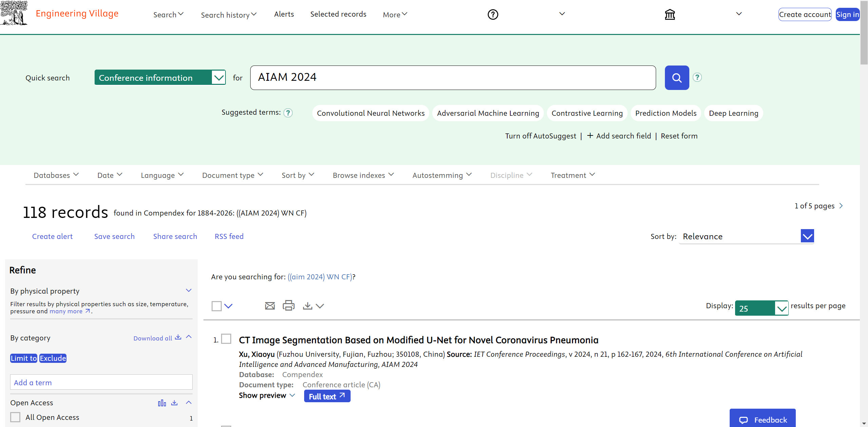Click the Engineering Village tree logo
Image resolution: width=868 pixels, height=427 pixels.
[x=14, y=13]
